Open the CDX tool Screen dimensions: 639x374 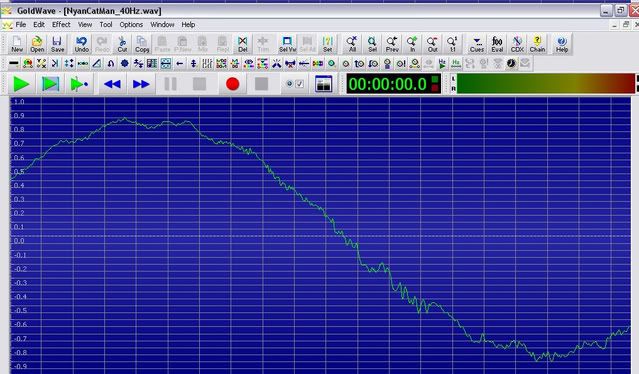(517, 44)
